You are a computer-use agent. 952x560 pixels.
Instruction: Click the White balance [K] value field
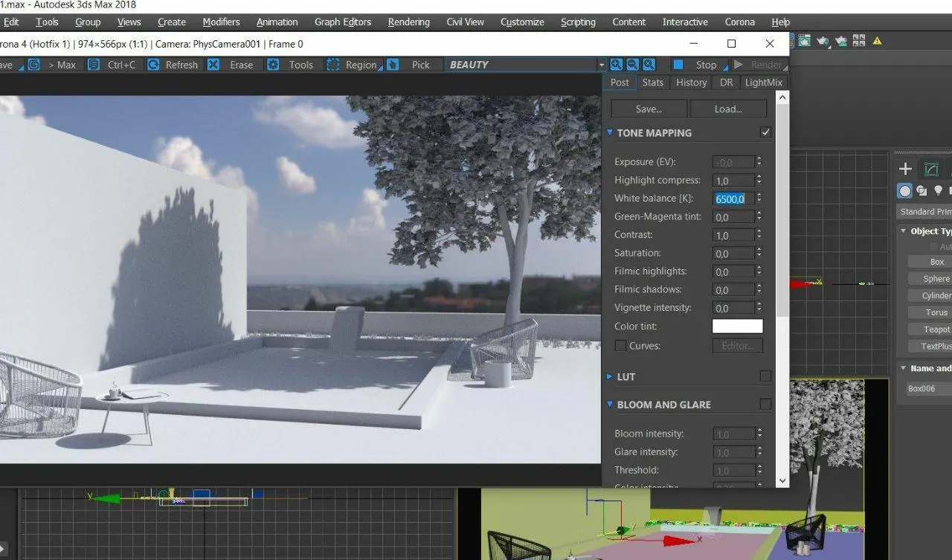(x=733, y=199)
